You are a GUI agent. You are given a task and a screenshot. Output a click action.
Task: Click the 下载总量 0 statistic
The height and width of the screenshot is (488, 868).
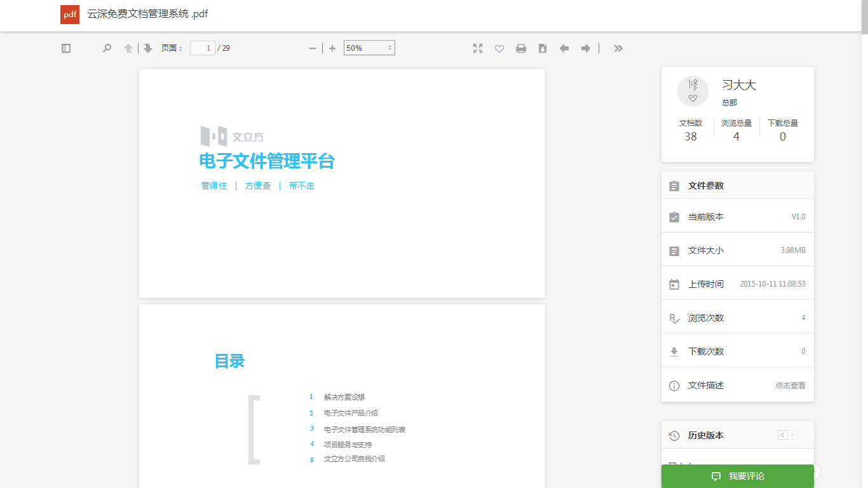click(x=783, y=130)
